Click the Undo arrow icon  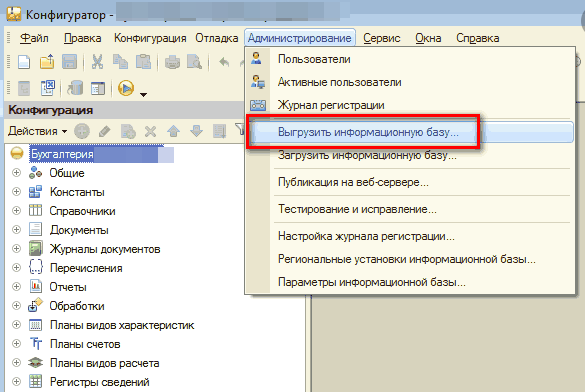tap(224, 62)
